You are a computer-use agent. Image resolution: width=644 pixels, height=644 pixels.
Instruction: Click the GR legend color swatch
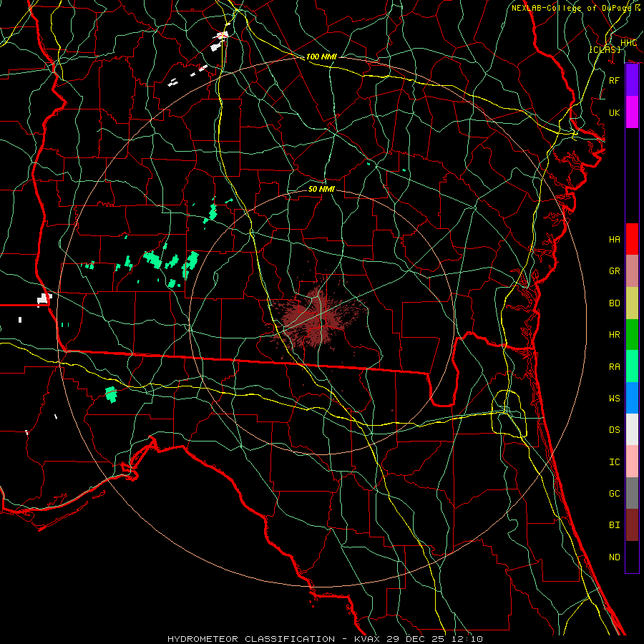pos(632,271)
